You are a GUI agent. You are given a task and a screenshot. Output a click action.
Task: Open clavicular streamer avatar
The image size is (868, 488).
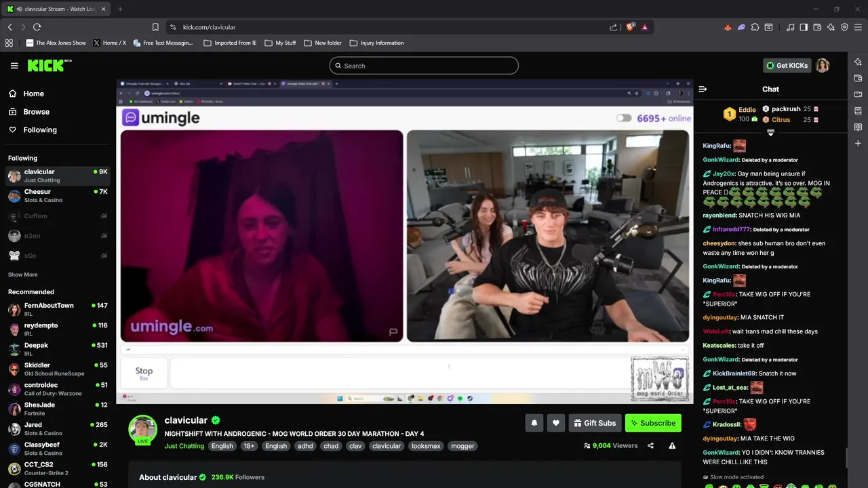(x=143, y=430)
